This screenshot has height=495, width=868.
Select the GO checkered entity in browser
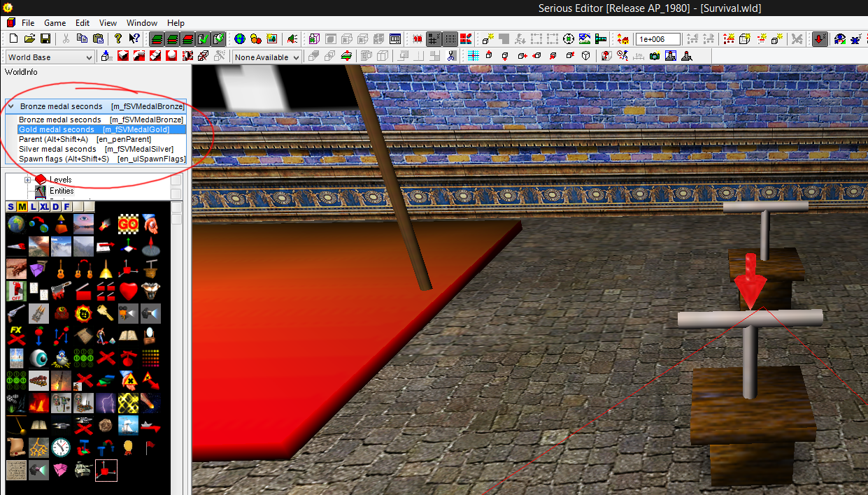(128, 224)
